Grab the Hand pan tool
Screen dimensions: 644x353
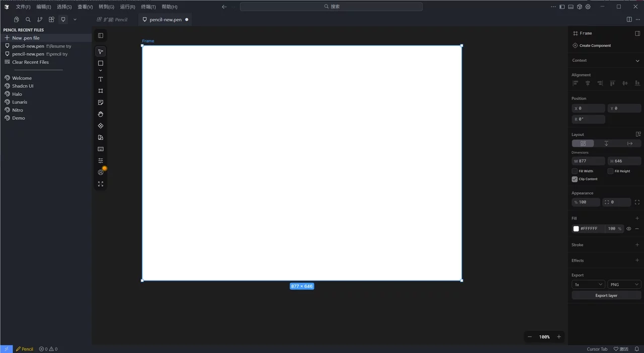point(101,114)
